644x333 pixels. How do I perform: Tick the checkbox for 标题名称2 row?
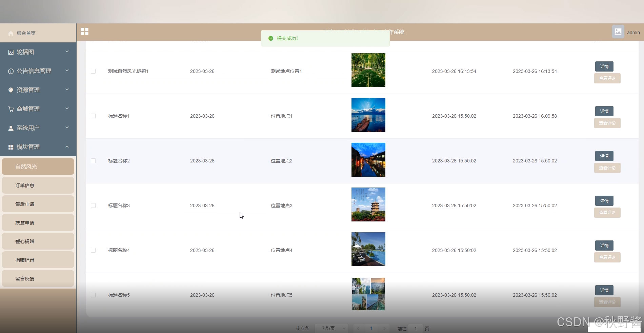[93, 161]
